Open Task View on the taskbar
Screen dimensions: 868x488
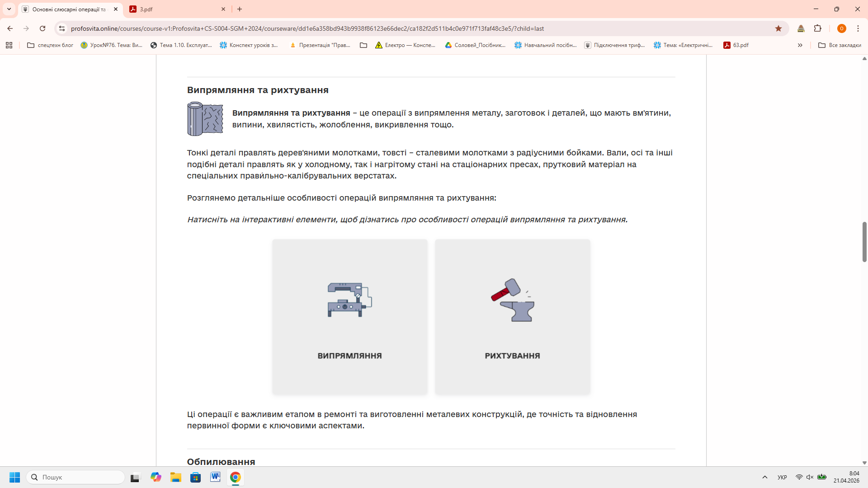pos(136,477)
